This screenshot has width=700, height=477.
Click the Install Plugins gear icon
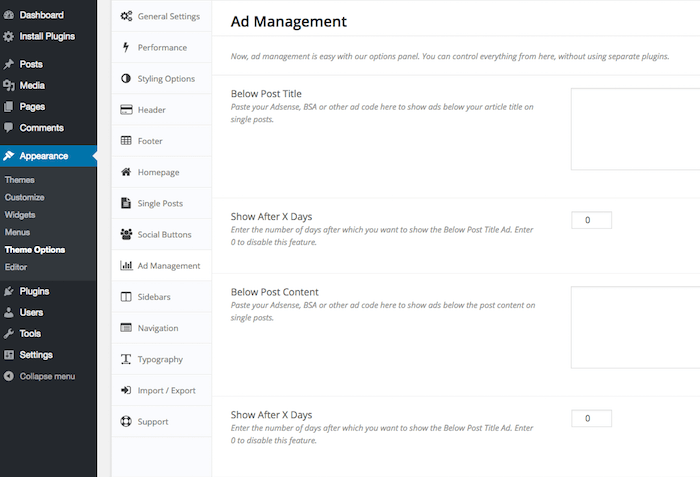pyautogui.click(x=8, y=36)
